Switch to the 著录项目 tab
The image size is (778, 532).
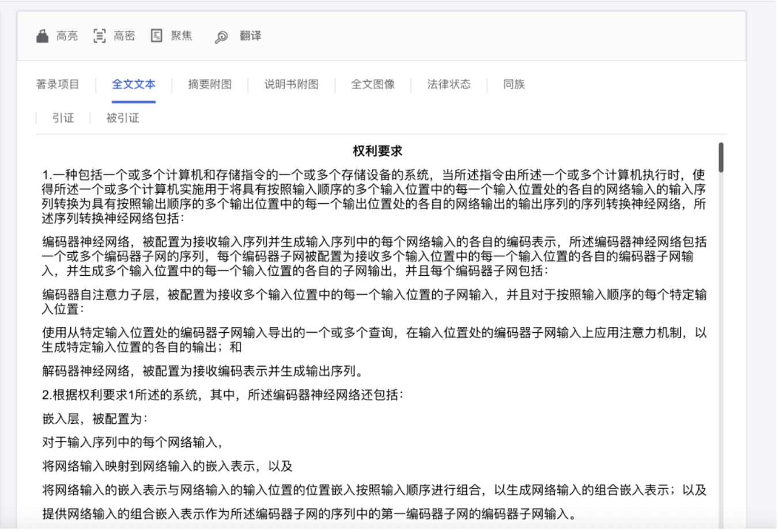point(58,85)
